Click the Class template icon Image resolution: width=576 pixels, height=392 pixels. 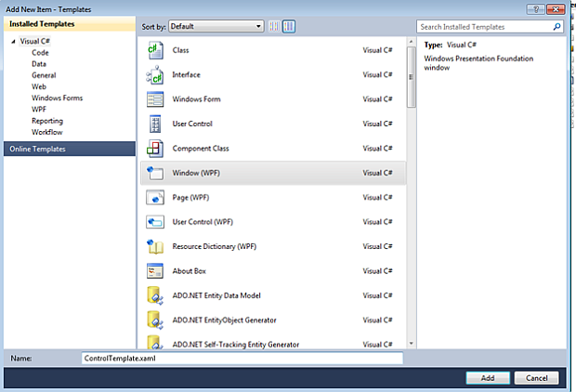tap(155, 50)
